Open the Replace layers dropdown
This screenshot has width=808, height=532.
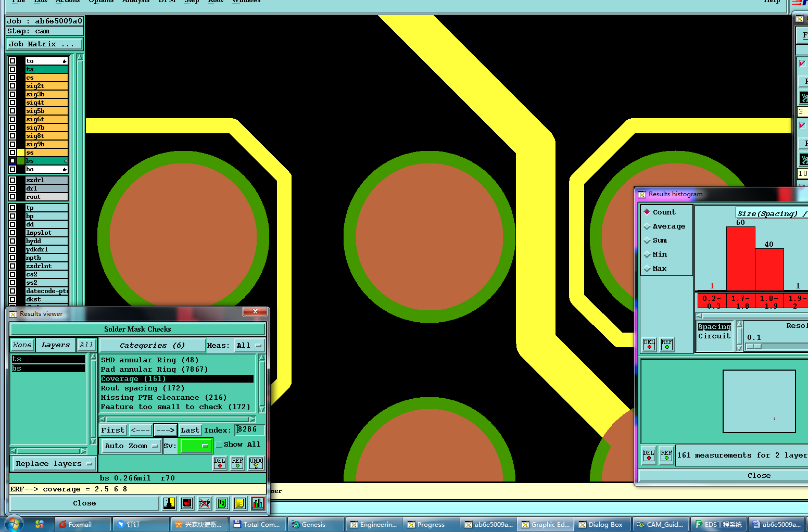pyautogui.click(x=54, y=463)
